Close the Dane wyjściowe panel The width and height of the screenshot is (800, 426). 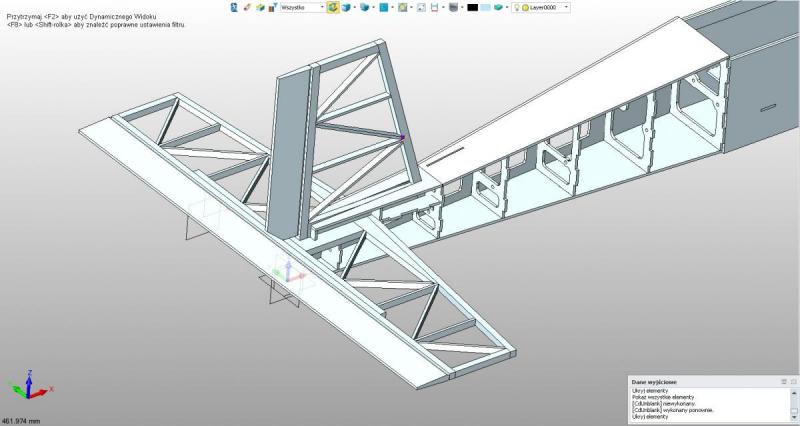[x=794, y=382]
